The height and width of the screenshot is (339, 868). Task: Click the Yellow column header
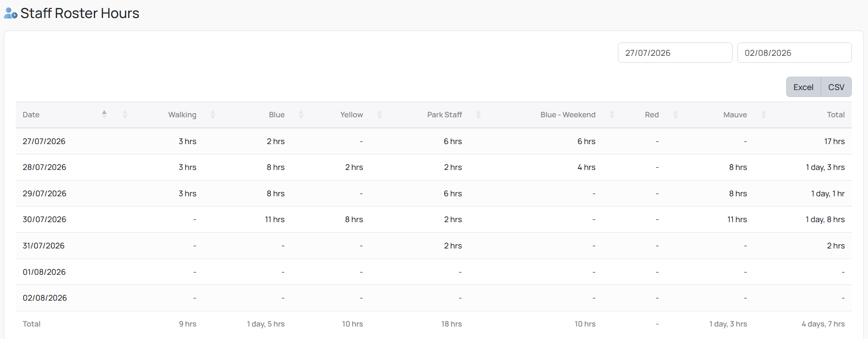point(351,115)
